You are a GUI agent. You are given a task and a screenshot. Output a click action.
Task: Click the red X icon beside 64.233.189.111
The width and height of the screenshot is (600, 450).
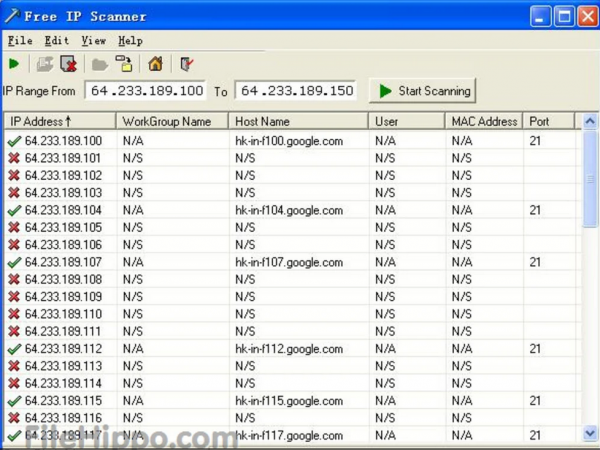click(14, 331)
